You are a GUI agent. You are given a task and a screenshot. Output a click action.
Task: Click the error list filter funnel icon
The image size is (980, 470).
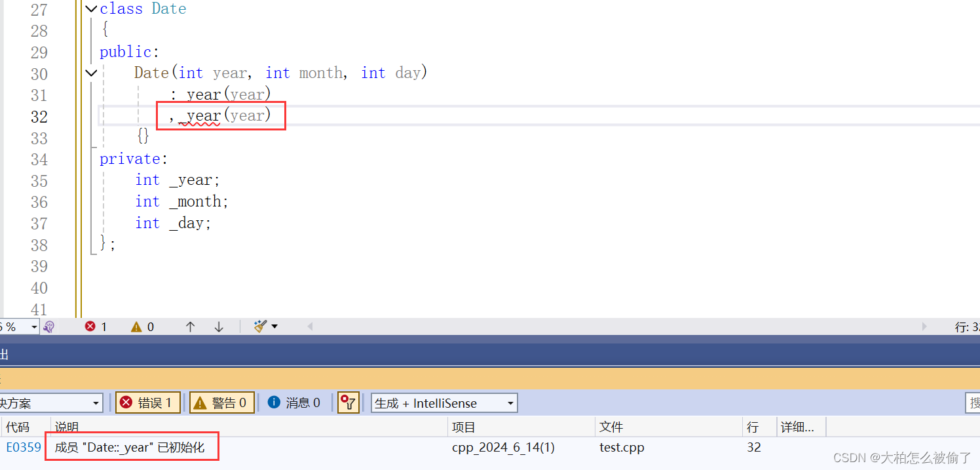349,403
